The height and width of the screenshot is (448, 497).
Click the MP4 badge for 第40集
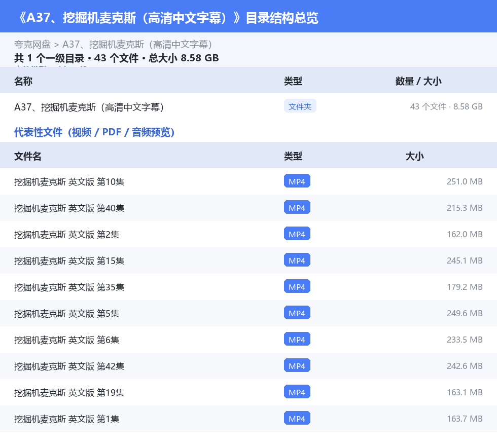click(297, 207)
